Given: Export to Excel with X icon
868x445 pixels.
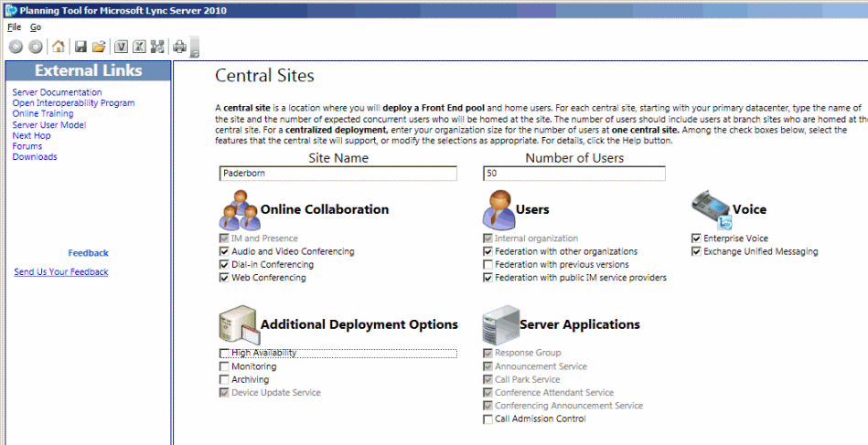Looking at the screenshot, I should [139, 47].
